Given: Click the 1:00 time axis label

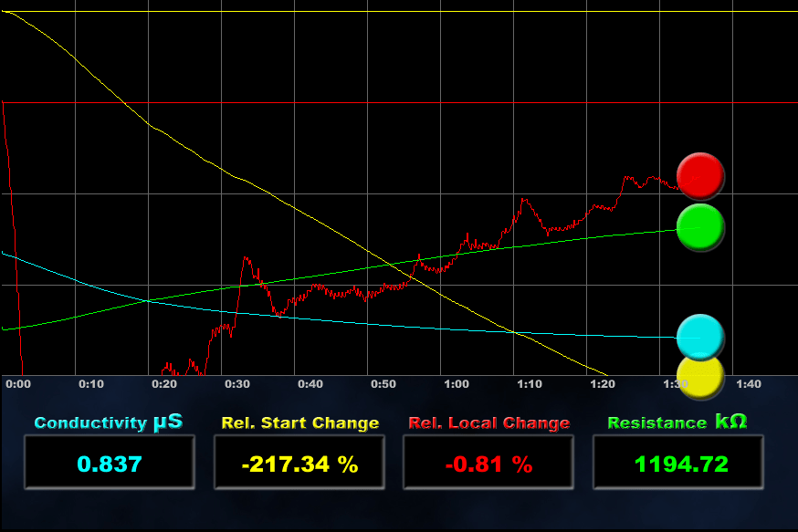Looking at the screenshot, I should [x=457, y=384].
